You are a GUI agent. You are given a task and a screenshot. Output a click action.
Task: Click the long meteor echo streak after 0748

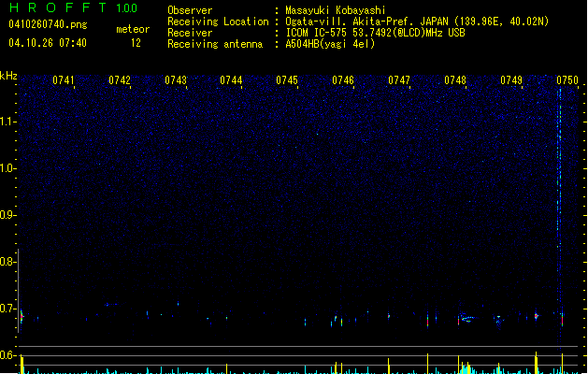coord(468,319)
